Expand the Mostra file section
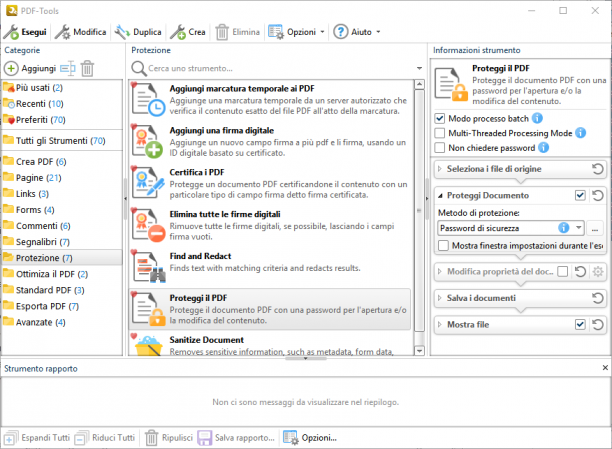Screen dimensions: 612x449 coord(439,324)
